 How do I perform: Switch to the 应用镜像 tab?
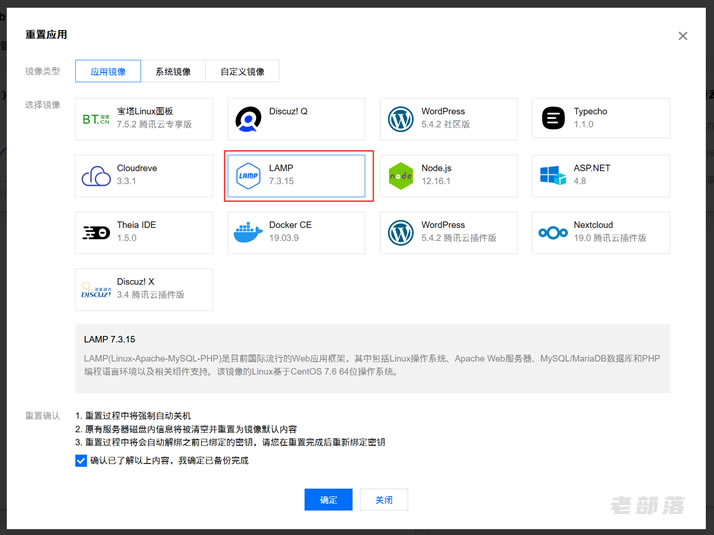[108, 71]
